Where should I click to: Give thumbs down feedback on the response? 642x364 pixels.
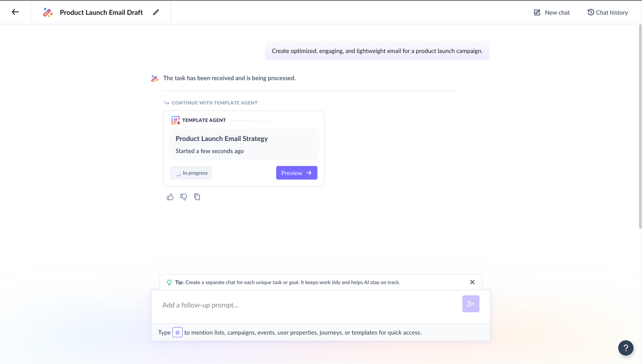click(183, 196)
